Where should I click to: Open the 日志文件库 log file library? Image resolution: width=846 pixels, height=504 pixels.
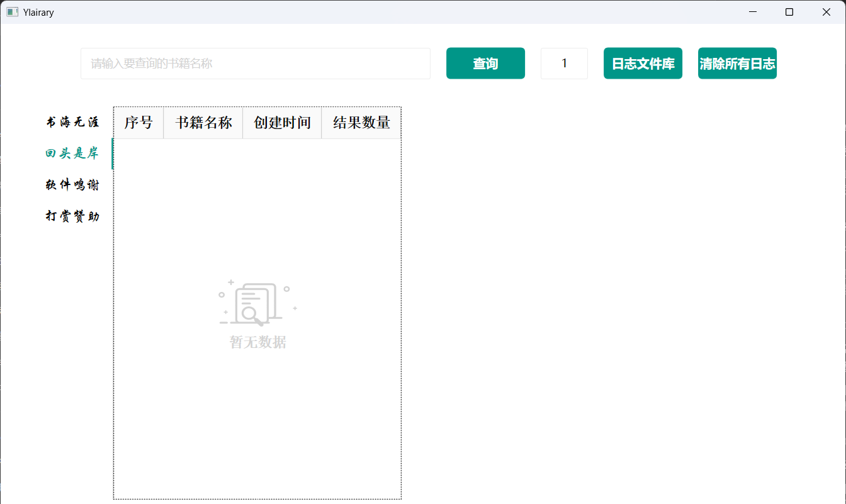[643, 63]
